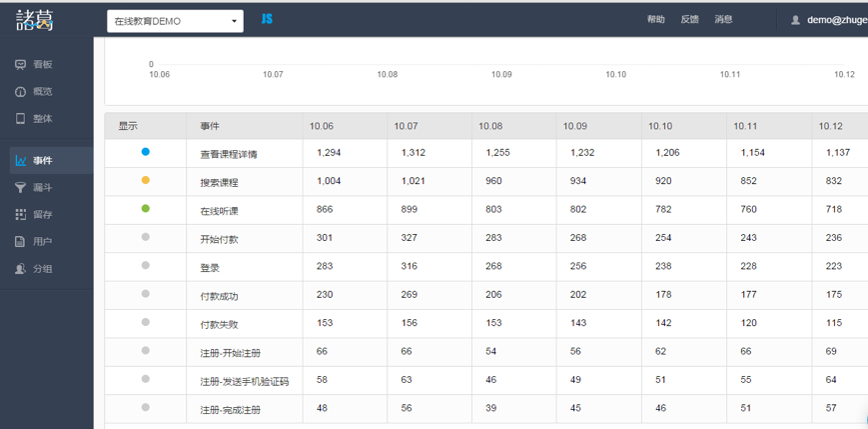Click the 10.08 chart axis label
Screen dimensions: 868x429
[x=387, y=74]
